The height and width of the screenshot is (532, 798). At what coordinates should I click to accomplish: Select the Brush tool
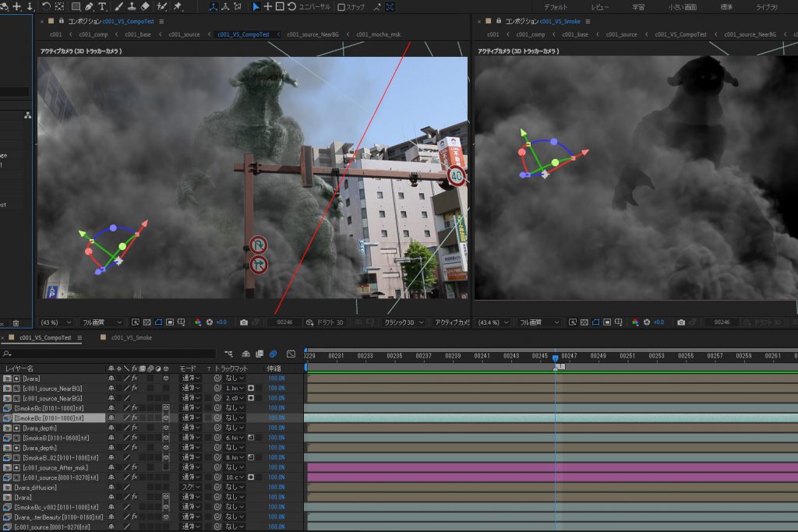[x=119, y=6]
